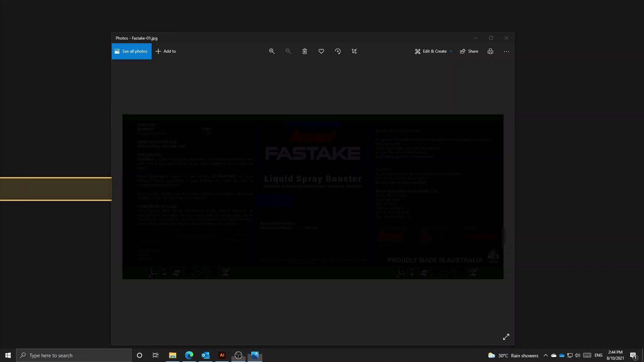Rotate the photo

(338, 51)
